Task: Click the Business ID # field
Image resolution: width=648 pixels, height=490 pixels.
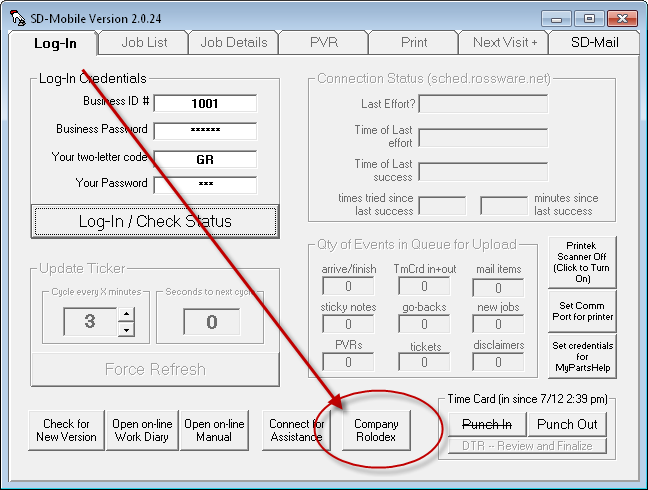Action: (x=205, y=104)
